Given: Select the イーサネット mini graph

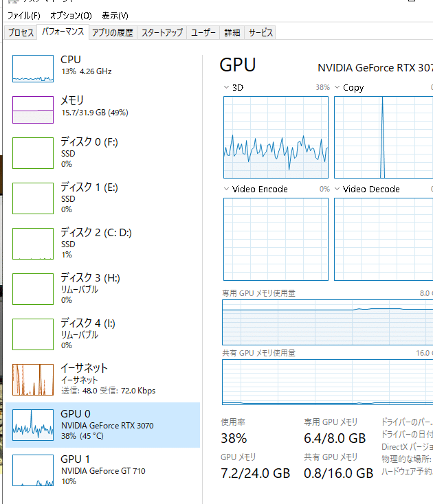Looking at the screenshot, I should coord(33,380).
